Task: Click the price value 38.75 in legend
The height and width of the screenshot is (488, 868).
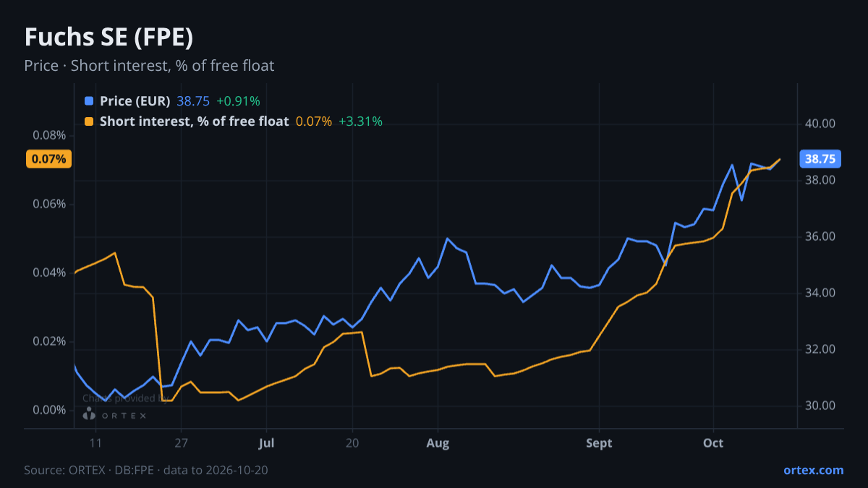Action: click(193, 101)
